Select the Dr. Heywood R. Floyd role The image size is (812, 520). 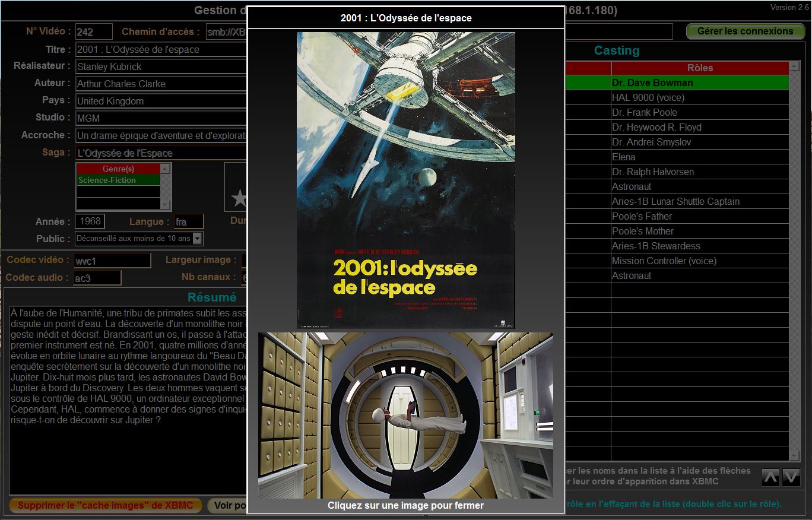[x=700, y=127]
